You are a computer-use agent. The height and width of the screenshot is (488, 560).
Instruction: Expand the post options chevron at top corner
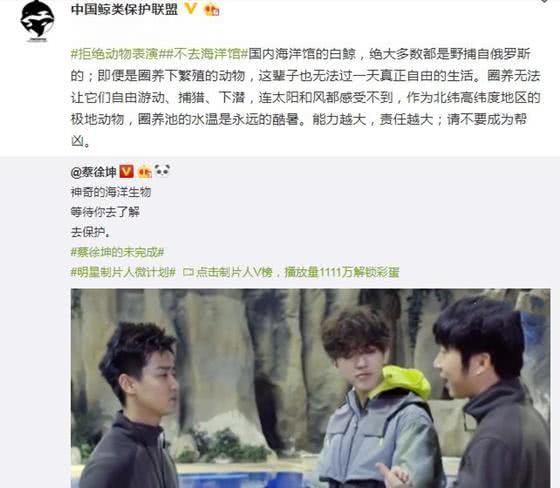coord(545,1)
